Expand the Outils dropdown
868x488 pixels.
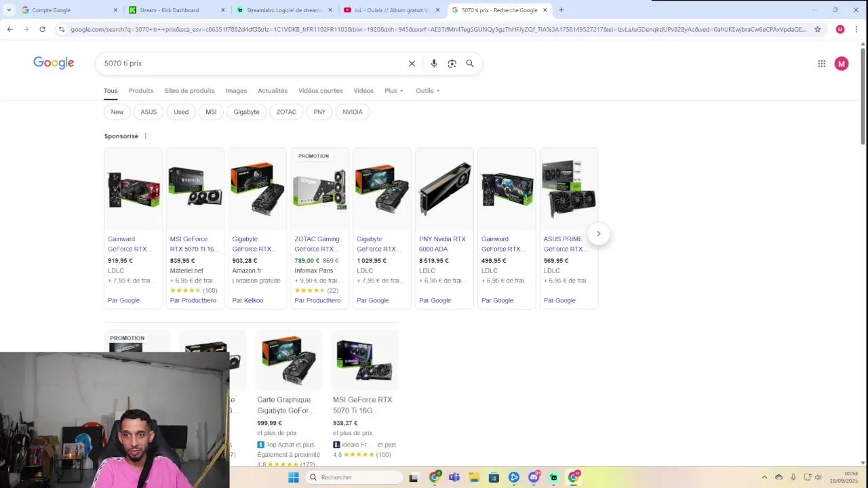pos(428,91)
